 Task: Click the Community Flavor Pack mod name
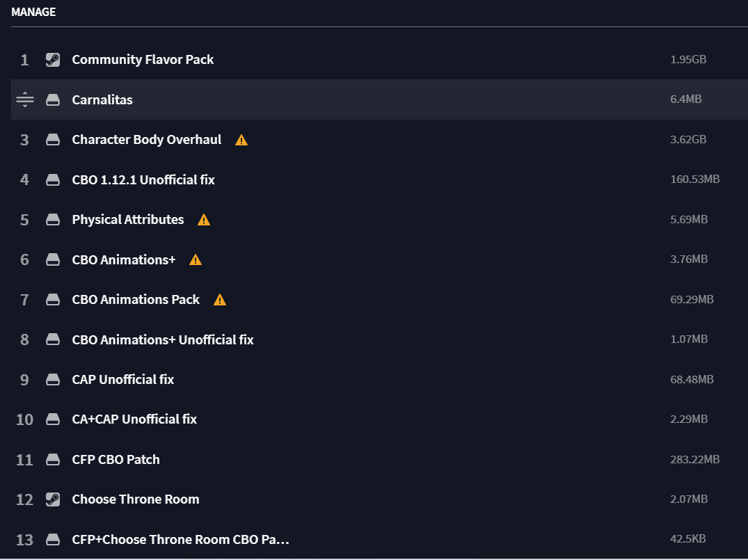(143, 60)
